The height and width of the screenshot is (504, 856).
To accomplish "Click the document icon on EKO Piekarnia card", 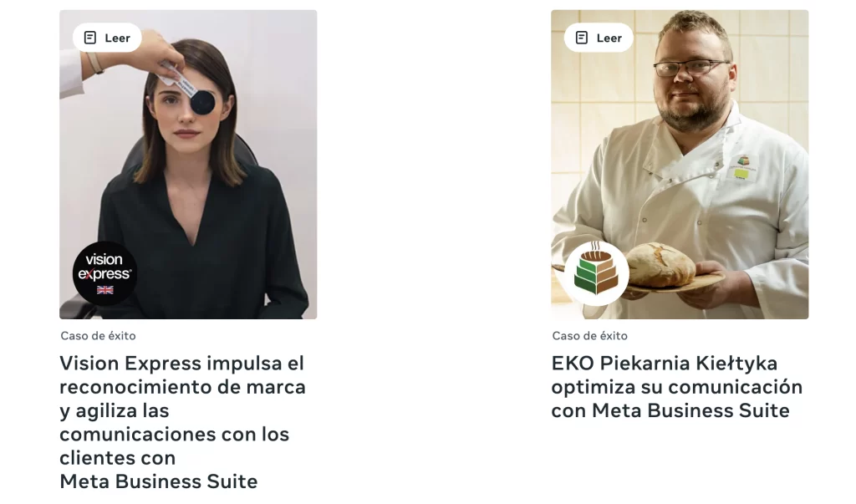I will coord(582,38).
